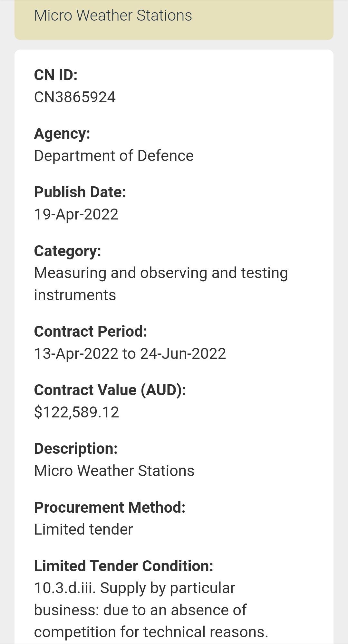Click the Category field label

(x=68, y=251)
